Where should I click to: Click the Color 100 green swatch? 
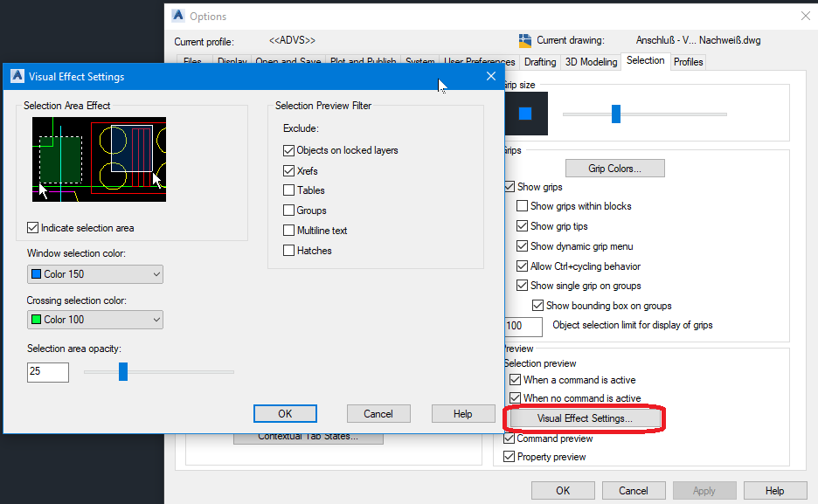(x=36, y=320)
